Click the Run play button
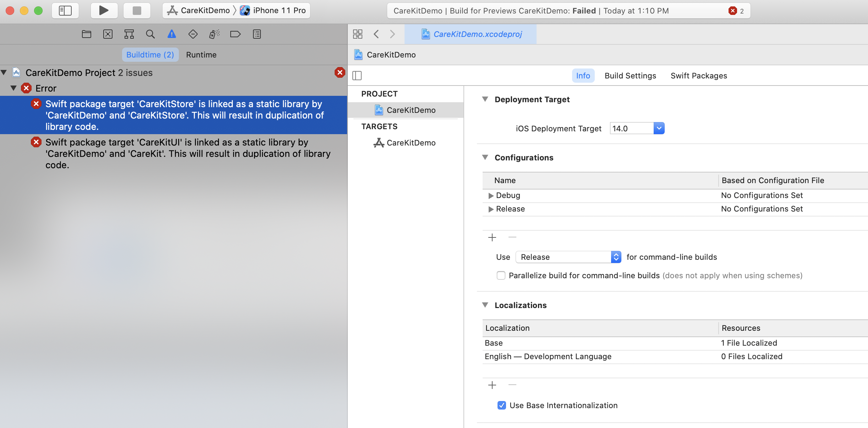The width and height of the screenshot is (868, 428). (104, 11)
